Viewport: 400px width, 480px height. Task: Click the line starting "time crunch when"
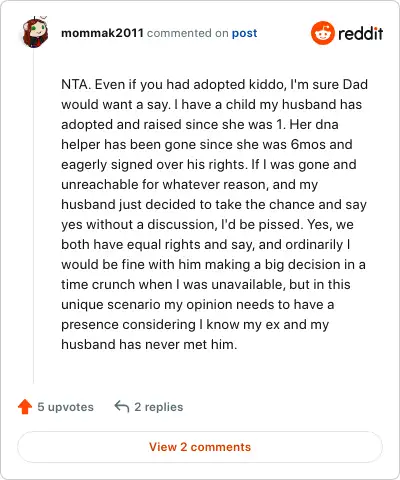[206, 285]
